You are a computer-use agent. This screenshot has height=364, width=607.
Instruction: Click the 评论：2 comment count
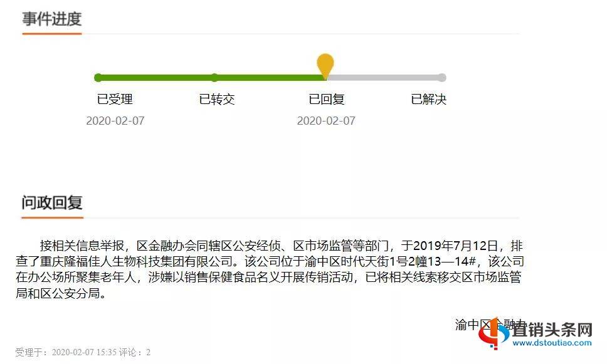coord(134,352)
